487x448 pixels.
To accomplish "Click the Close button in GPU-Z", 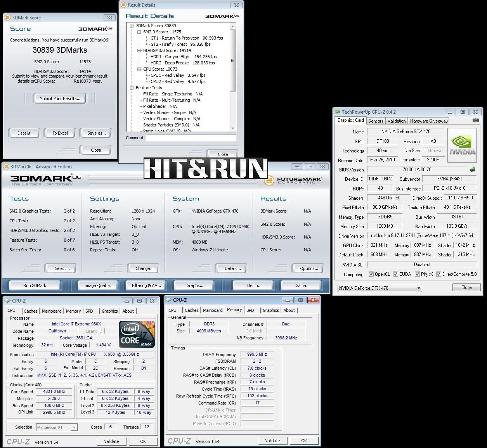I will (x=466, y=287).
